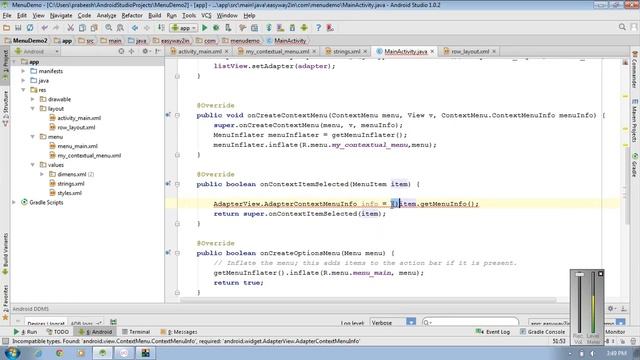Click the Attach debugger icon
640x360 pixels.
pyautogui.click(x=228, y=28)
